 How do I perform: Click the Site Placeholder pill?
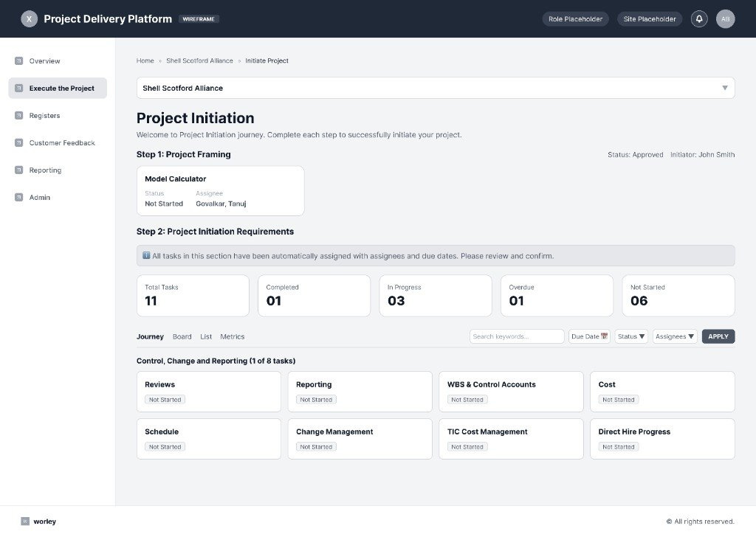tap(650, 18)
